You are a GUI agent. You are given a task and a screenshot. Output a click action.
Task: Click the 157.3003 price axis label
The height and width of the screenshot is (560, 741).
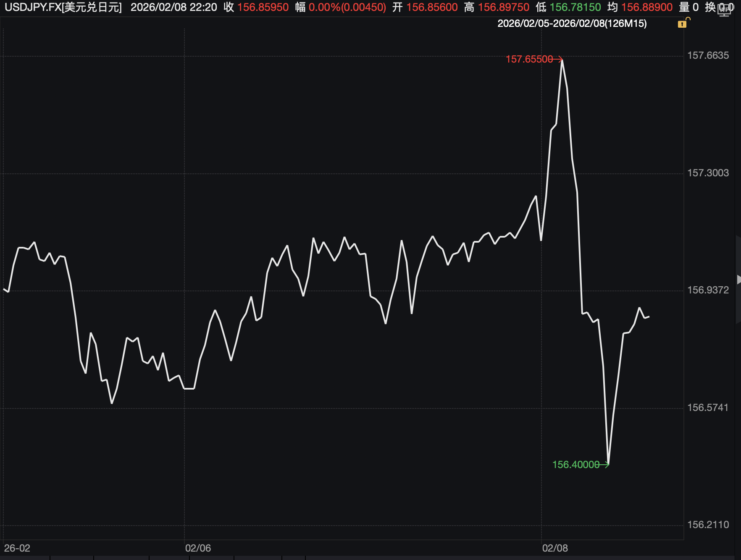click(708, 173)
